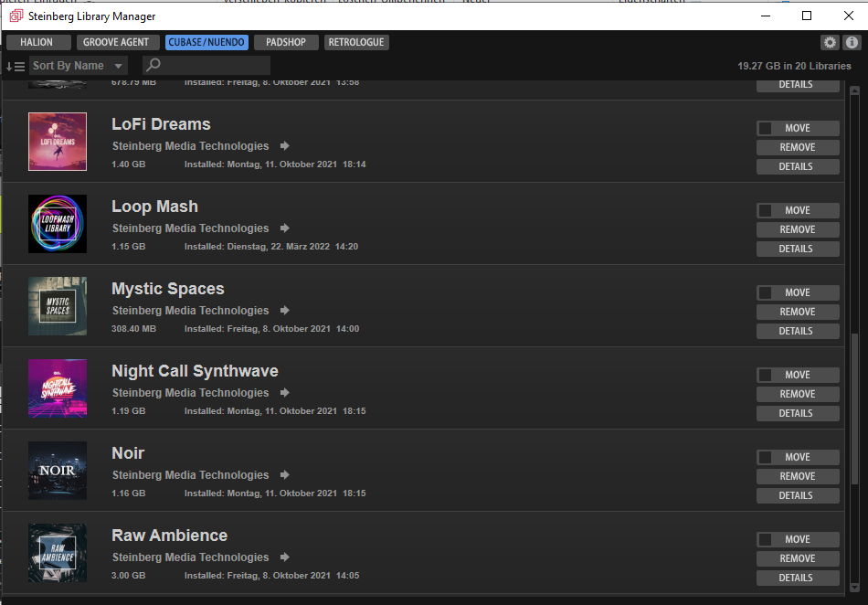
Task: Click the arrow icon next to Raw Ambience vendor
Action: 284,557
